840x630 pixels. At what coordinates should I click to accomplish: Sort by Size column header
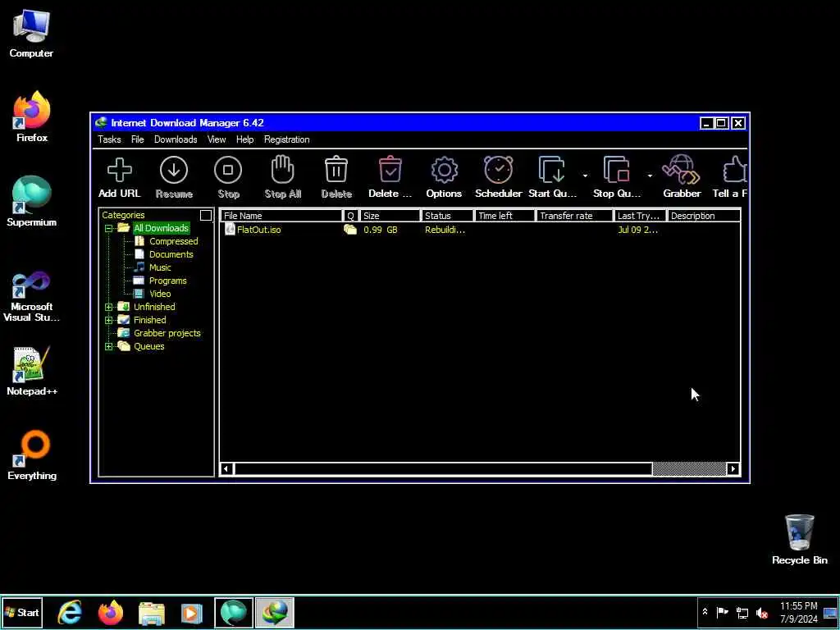(390, 216)
